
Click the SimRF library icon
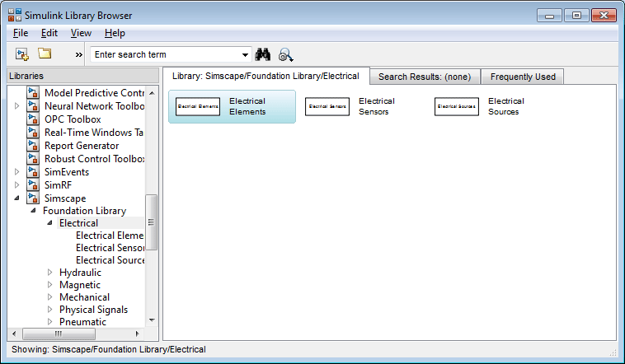[x=33, y=184]
